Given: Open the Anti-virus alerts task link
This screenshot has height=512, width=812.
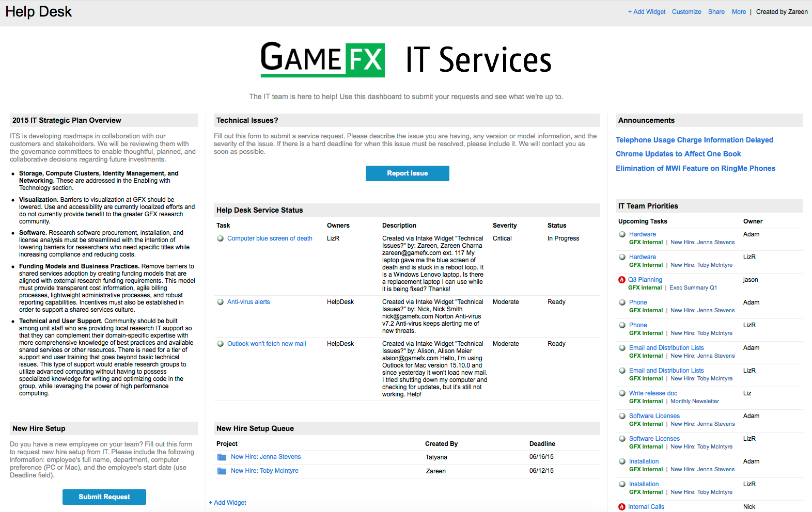Looking at the screenshot, I should (x=248, y=302).
